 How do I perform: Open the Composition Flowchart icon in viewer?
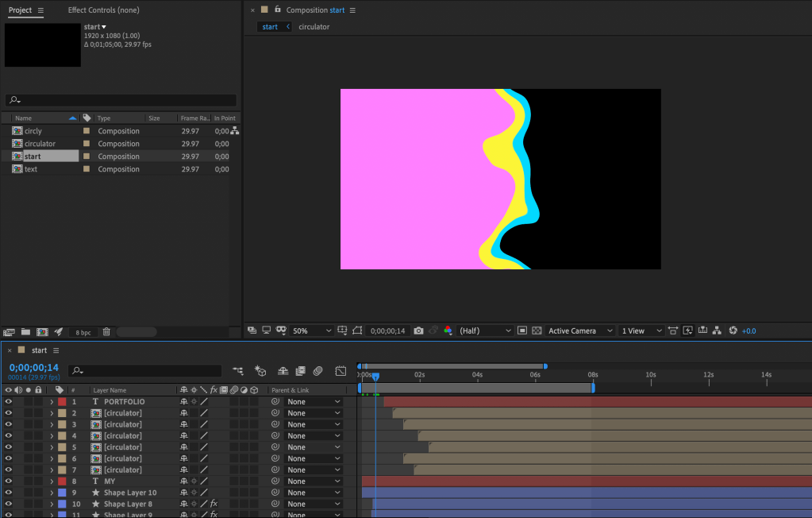coord(718,331)
